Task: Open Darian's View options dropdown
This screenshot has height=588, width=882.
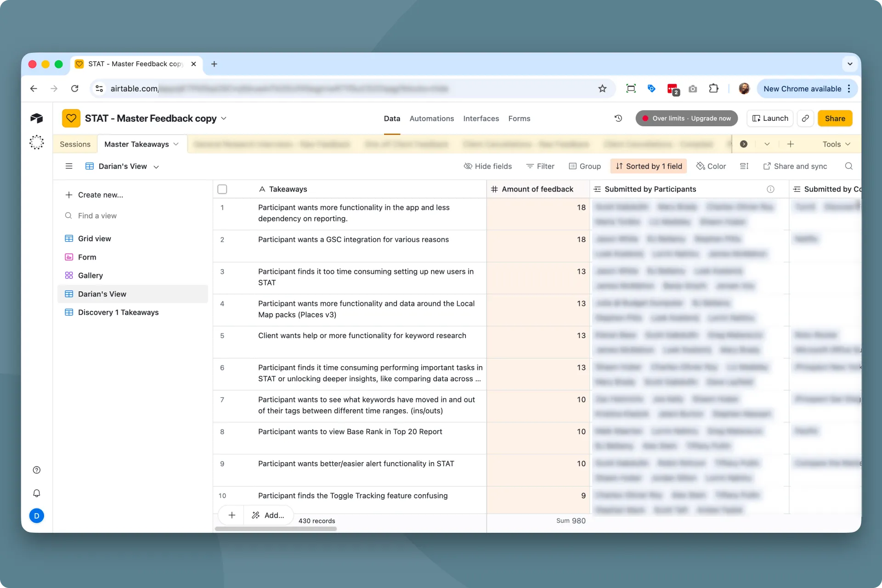Action: pos(156,167)
